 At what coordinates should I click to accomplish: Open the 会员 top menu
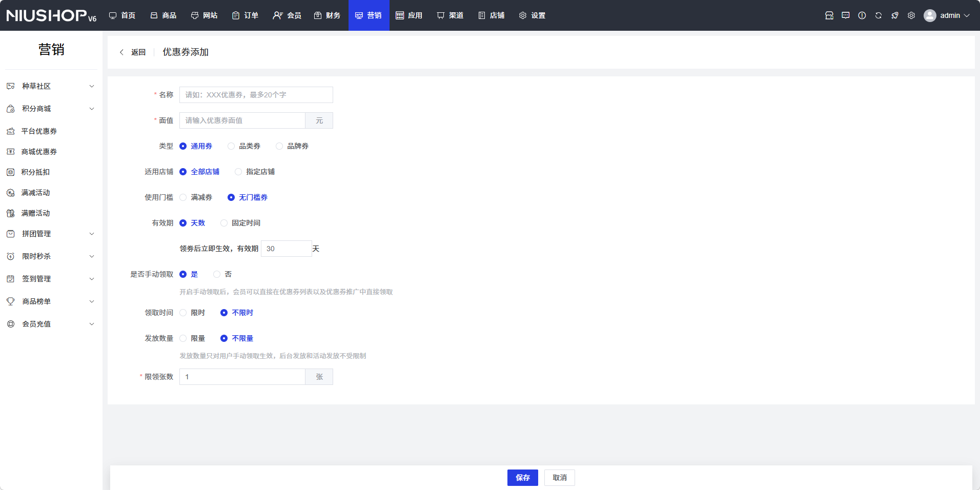tap(287, 15)
